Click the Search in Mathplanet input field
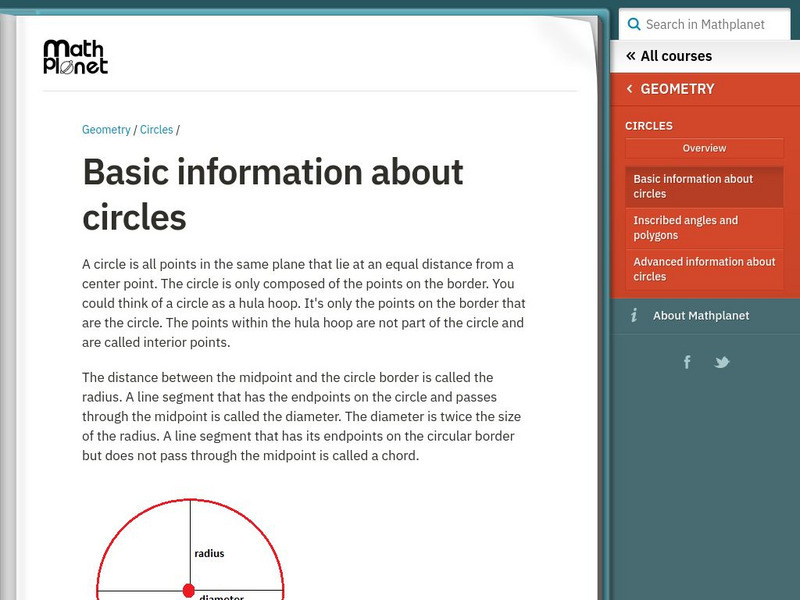This screenshot has height=600, width=800. tap(710, 24)
